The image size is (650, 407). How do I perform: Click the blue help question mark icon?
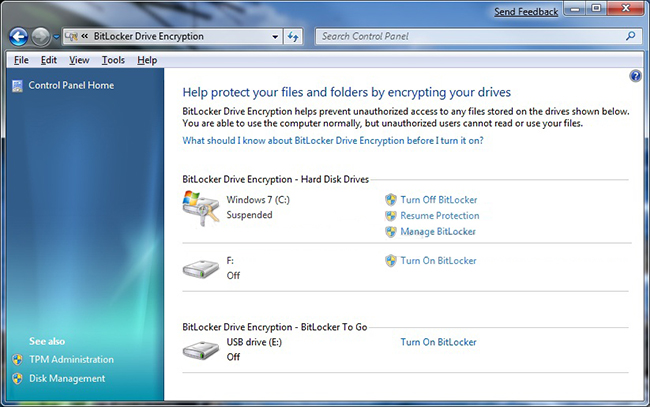coord(635,76)
